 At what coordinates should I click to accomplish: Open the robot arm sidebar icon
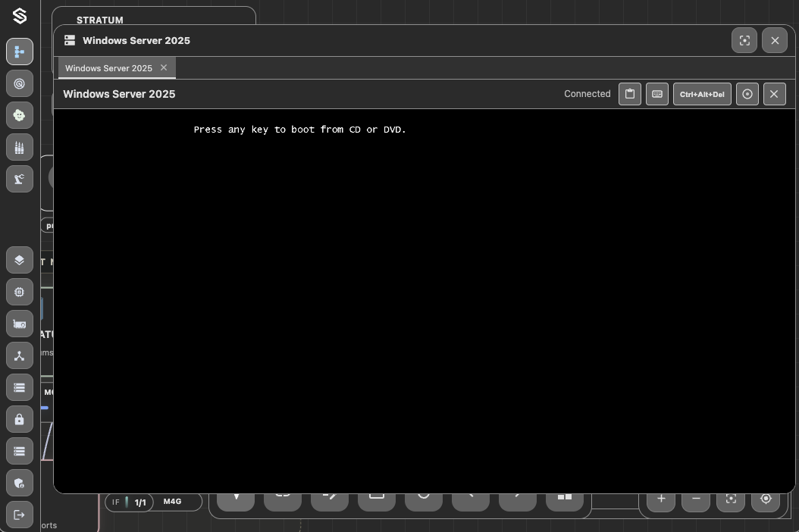20,179
